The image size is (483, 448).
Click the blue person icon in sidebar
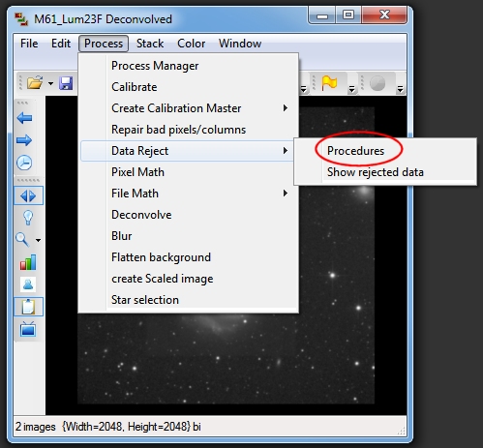tap(28, 284)
